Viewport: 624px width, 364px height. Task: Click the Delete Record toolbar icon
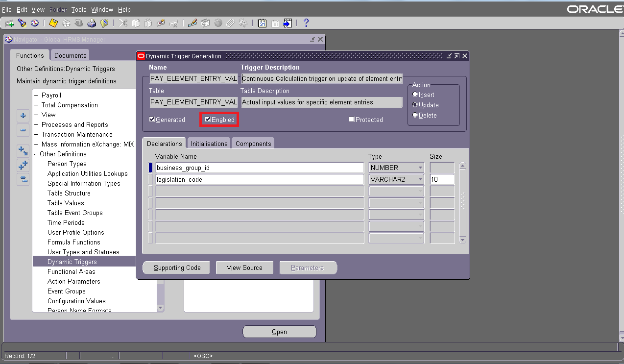173,23
